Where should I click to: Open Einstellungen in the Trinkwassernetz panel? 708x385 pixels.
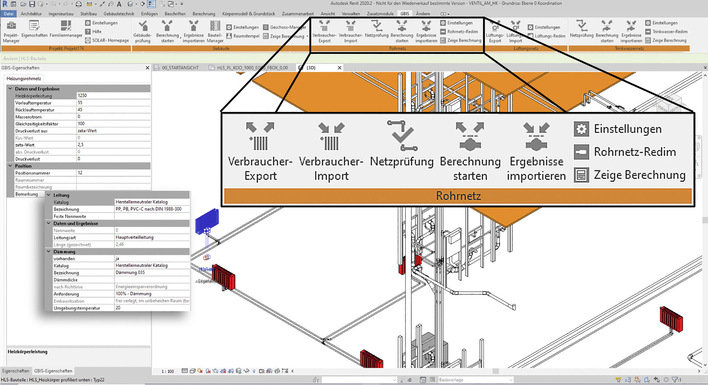pyautogui.click(x=661, y=23)
